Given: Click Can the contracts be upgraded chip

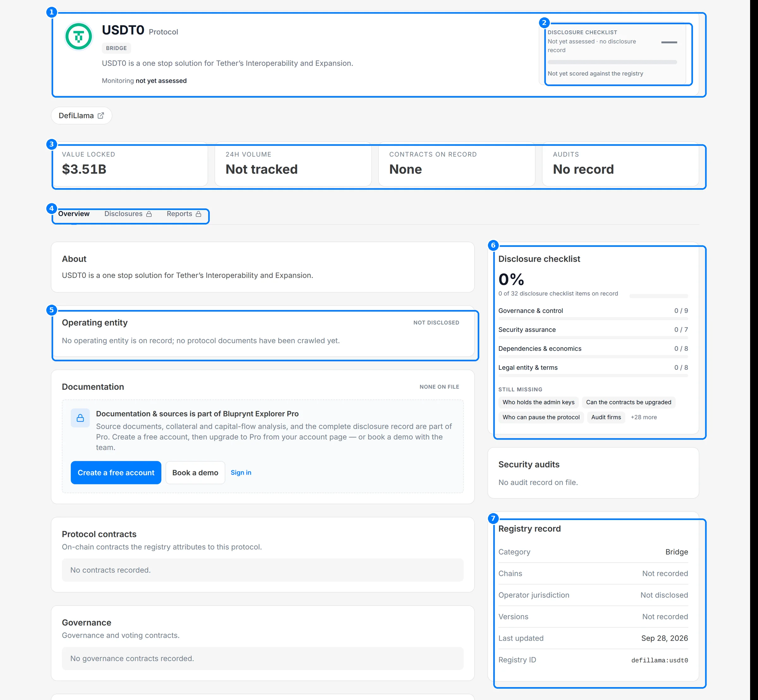Looking at the screenshot, I should pos(629,402).
